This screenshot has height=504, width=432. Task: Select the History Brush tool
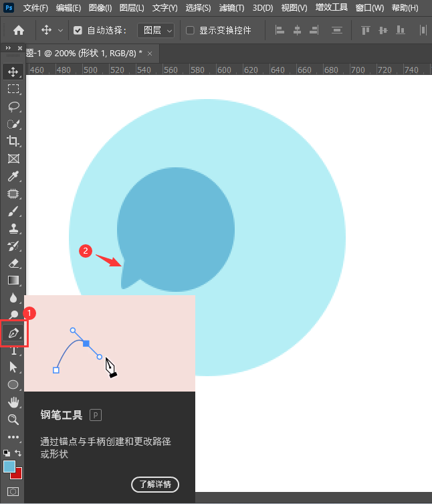(13, 246)
